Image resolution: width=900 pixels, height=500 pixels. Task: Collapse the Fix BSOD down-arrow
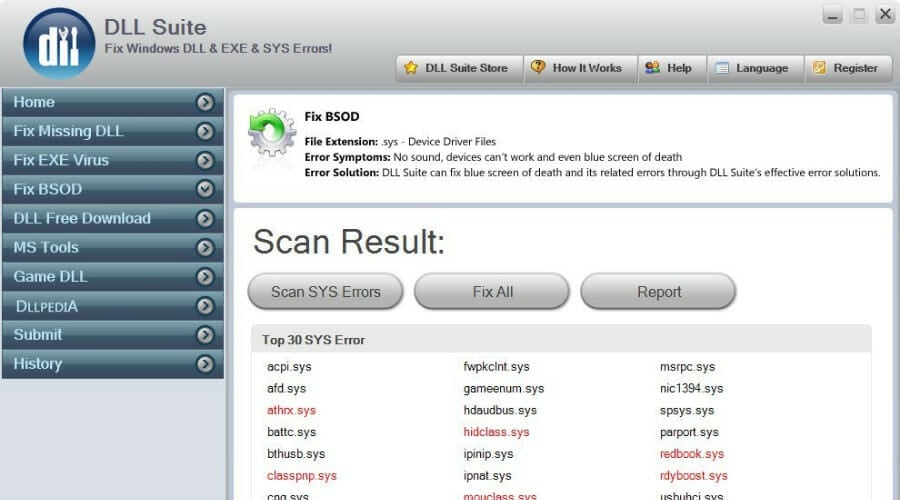tap(205, 189)
